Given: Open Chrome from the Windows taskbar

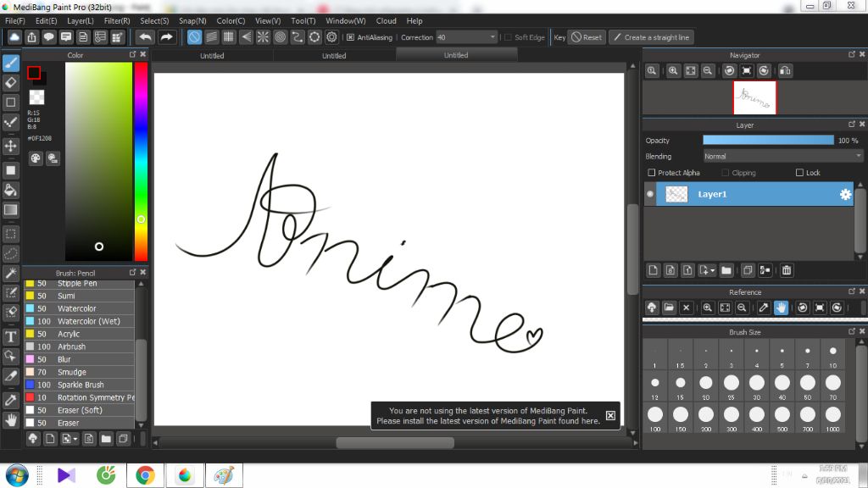Looking at the screenshot, I should coord(145,475).
